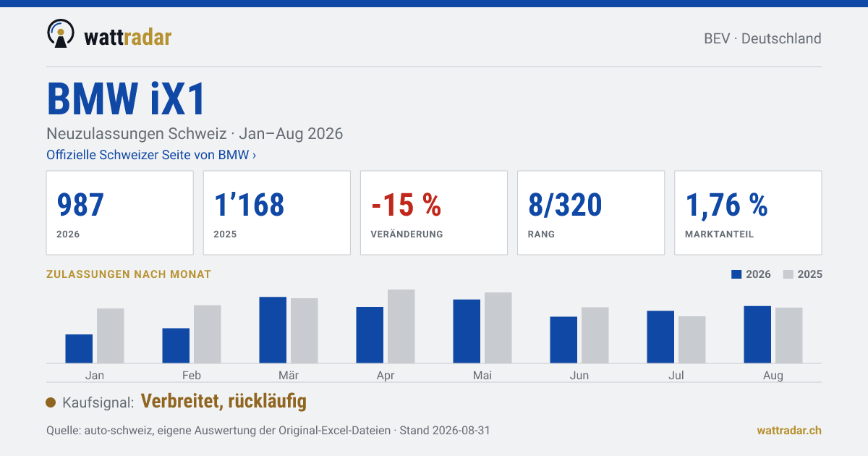Click the grey 2025 bar for Feb
The height and width of the screenshot is (456, 868).
click(x=208, y=334)
